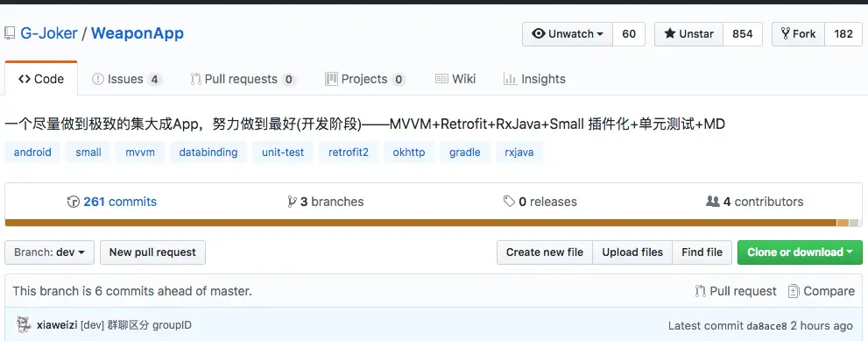View the 4 contributors list
The image size is (868, 341).
pos(754,202)
